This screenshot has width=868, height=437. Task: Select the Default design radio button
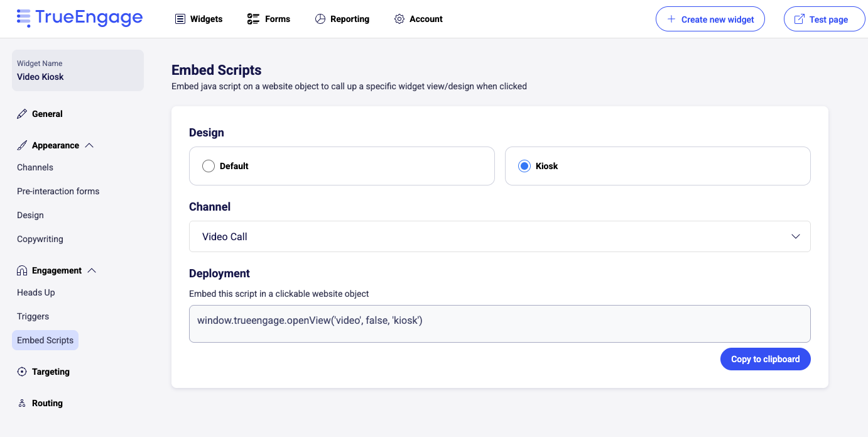[x=209, y=166]
